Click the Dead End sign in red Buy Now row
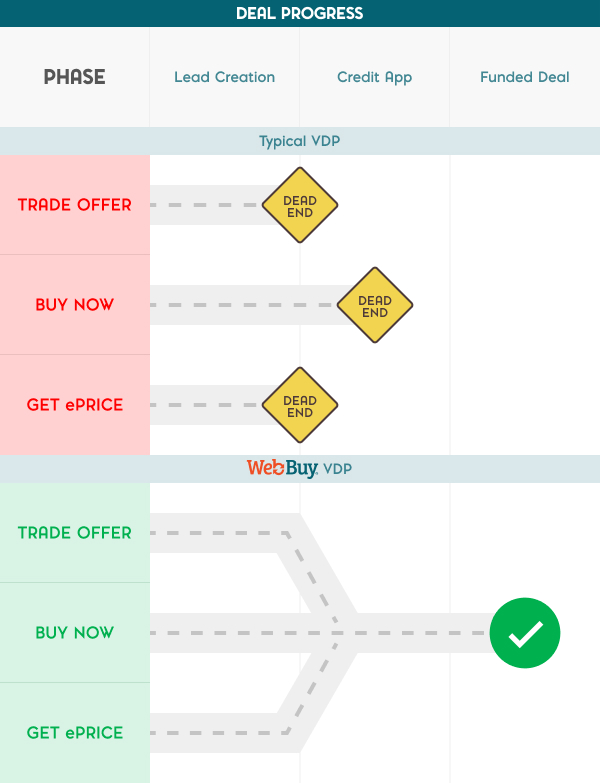Viewport: 600px width, 783px height. [375, 306]
